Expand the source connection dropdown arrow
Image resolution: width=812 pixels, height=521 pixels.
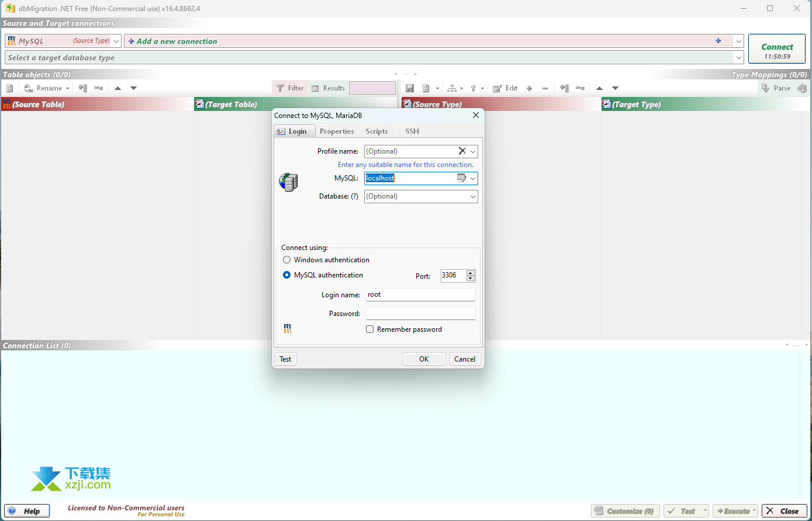[x=739, y=41]
